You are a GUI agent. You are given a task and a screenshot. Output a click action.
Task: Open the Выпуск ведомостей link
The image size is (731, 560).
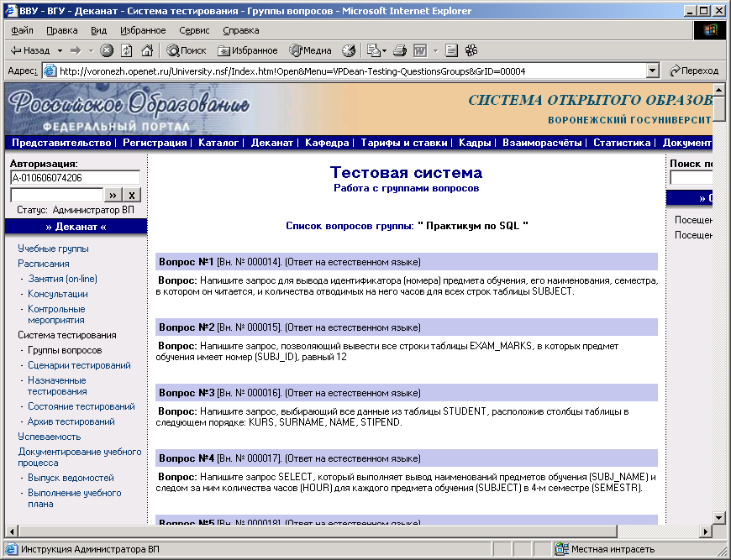click(71, 478)
